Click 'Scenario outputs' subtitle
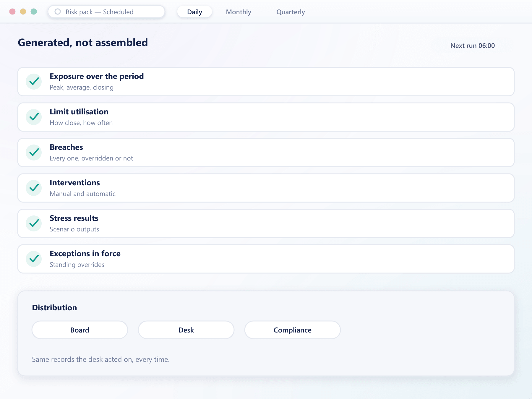The height and width of the screenshot is (399, 532). 74,229
